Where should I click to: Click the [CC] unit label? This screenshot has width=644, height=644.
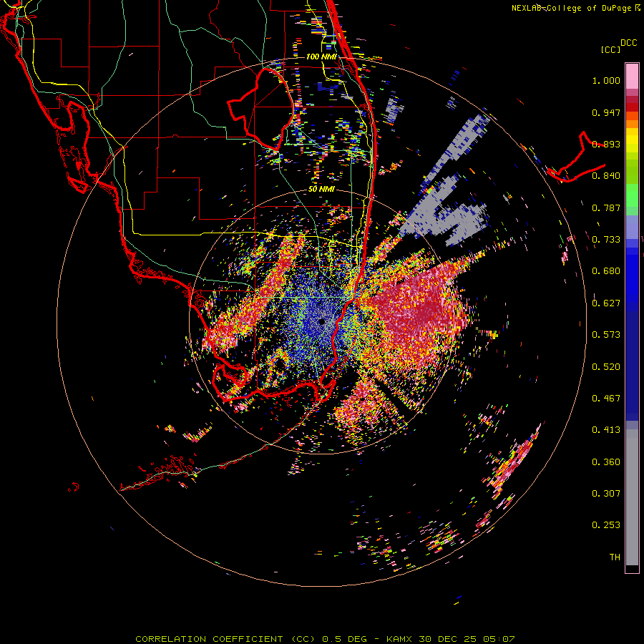tap(610, 49)
